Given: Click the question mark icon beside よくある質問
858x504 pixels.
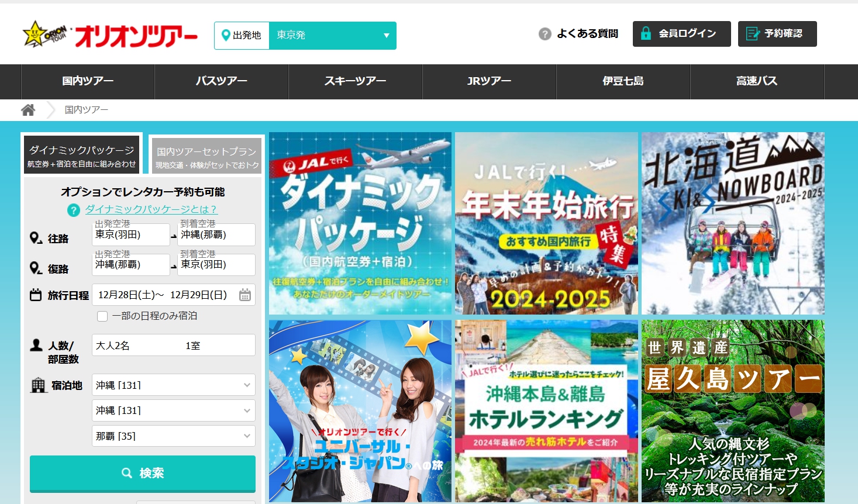Looking at the screenshot, I should pos(545,34).
